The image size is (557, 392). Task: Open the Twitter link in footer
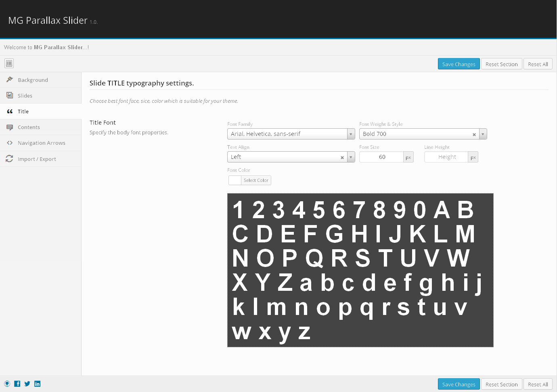coord(27,384)
